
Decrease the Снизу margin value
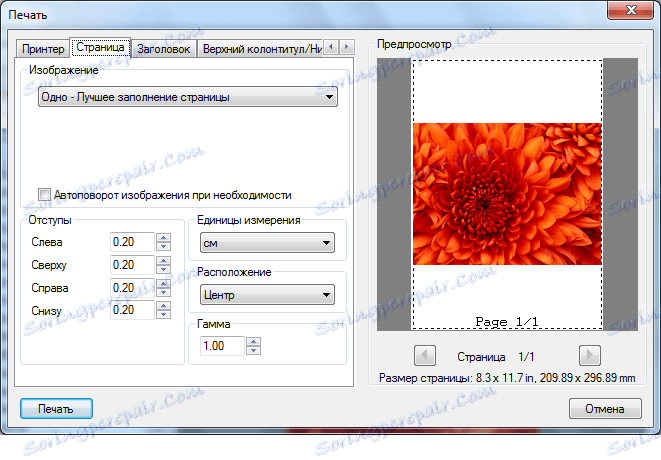pos(164,315)
